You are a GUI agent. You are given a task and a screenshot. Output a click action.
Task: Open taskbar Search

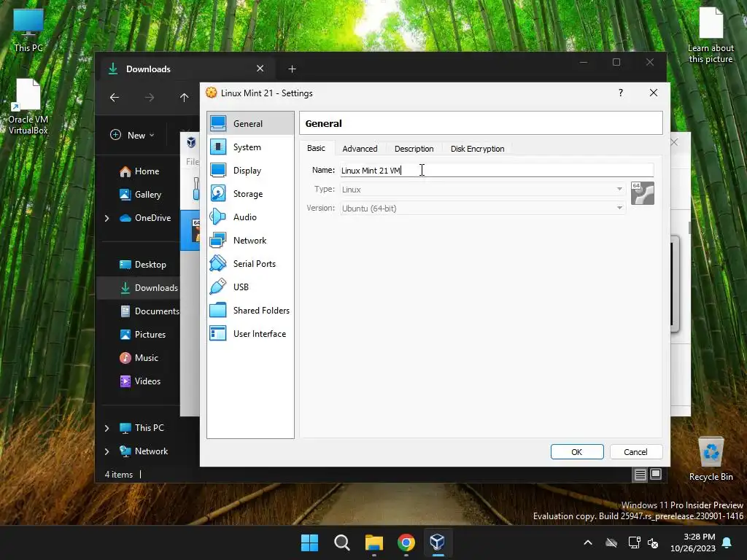341,542
